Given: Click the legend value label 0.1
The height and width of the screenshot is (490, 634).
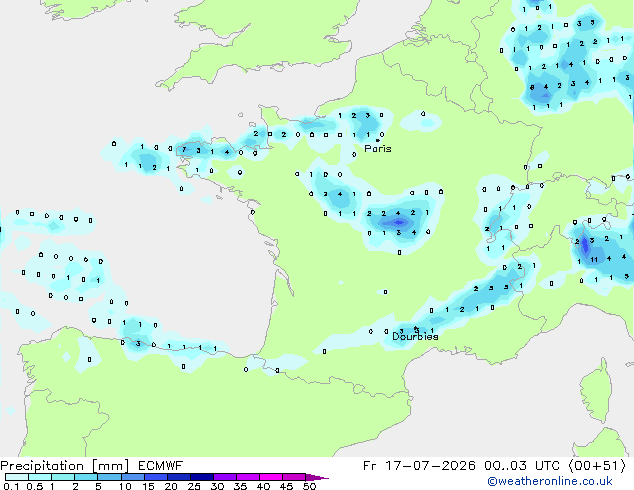Looking at the screenshot, I should 11,486.
